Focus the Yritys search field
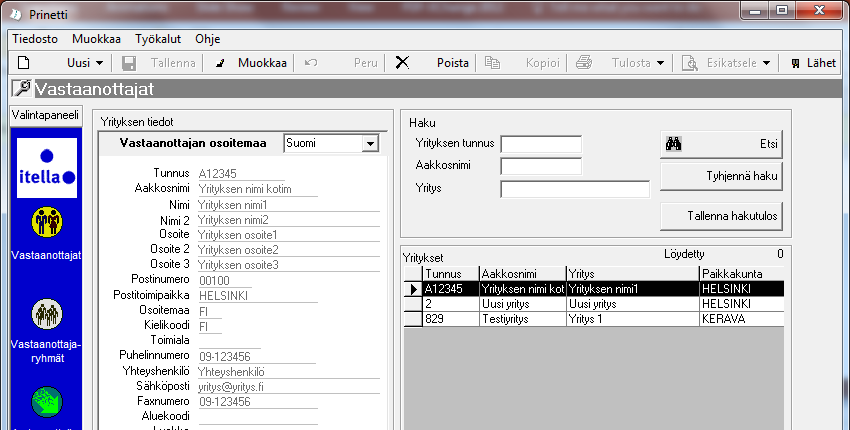Viewport: 850px width, 430px height. (575, 189)
